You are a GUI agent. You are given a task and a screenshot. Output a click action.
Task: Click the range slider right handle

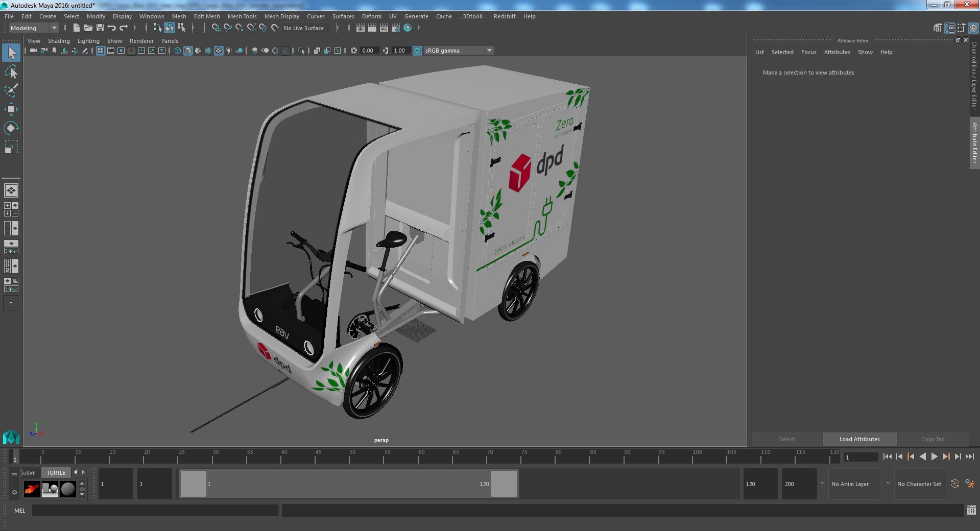click(504, 484)
